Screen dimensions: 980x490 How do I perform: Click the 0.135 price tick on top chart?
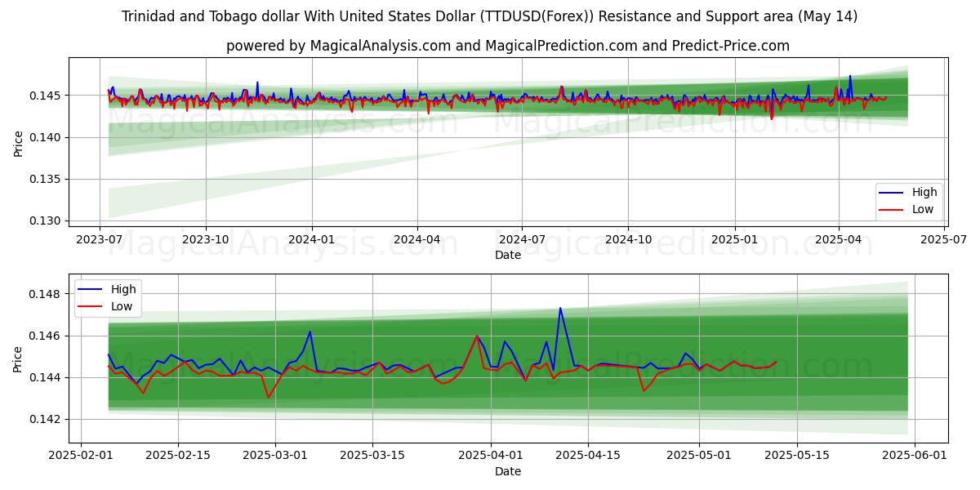point(47,179)
